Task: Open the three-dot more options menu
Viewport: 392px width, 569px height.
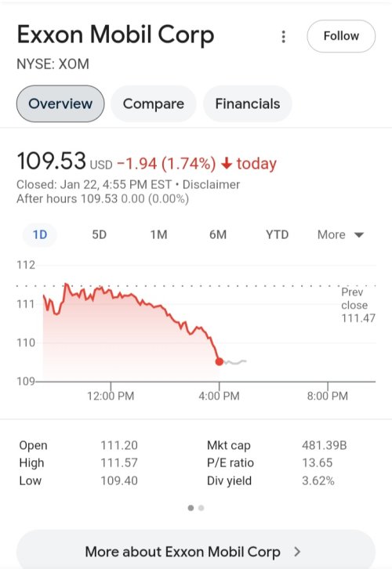Action: pos(284,37)
